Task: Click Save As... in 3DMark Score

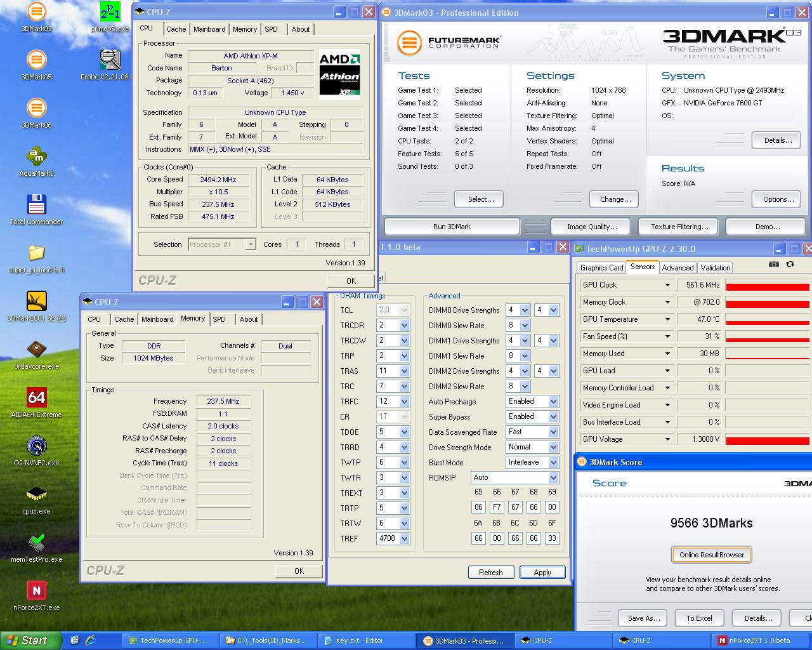Action: point(644,618)
